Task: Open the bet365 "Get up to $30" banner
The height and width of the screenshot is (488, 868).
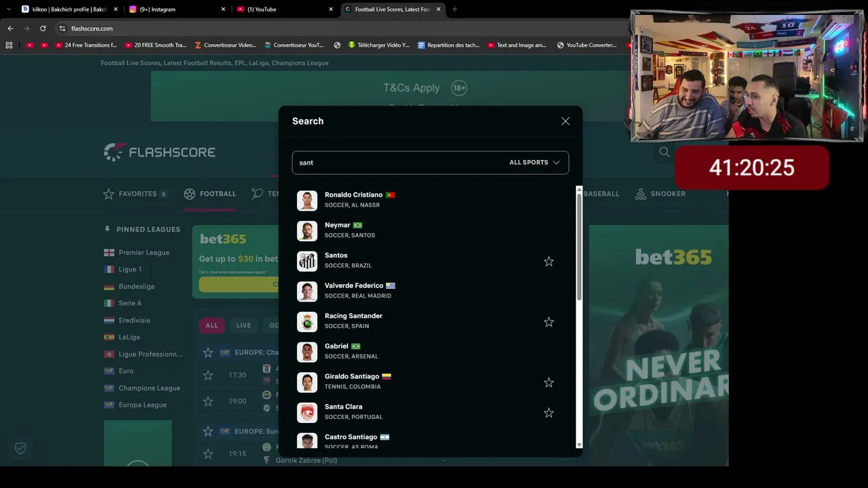Action: [x=235, y=262]
